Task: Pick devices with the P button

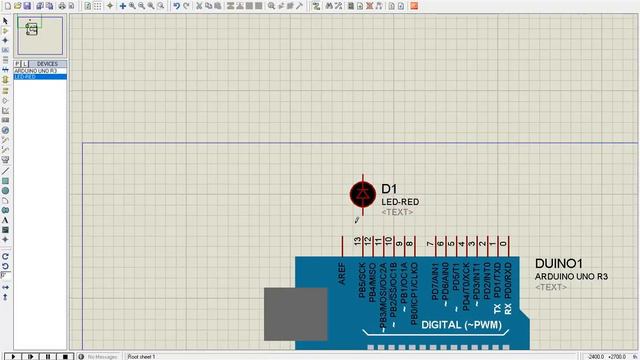Action: coord(17,64)
